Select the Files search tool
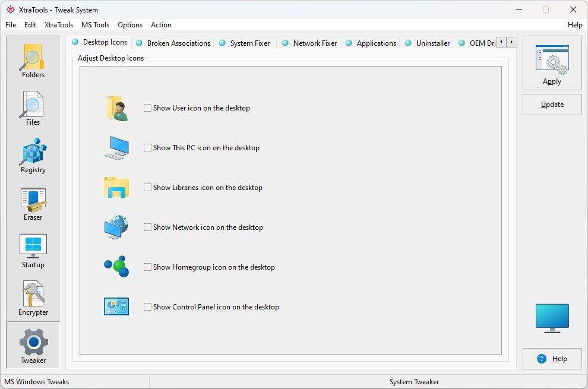 coord(33,108)
